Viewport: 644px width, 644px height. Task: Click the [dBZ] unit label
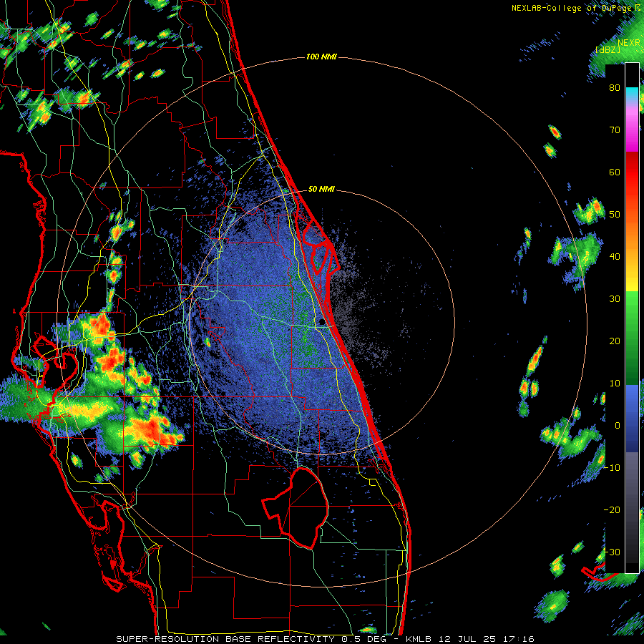point(608,49)
